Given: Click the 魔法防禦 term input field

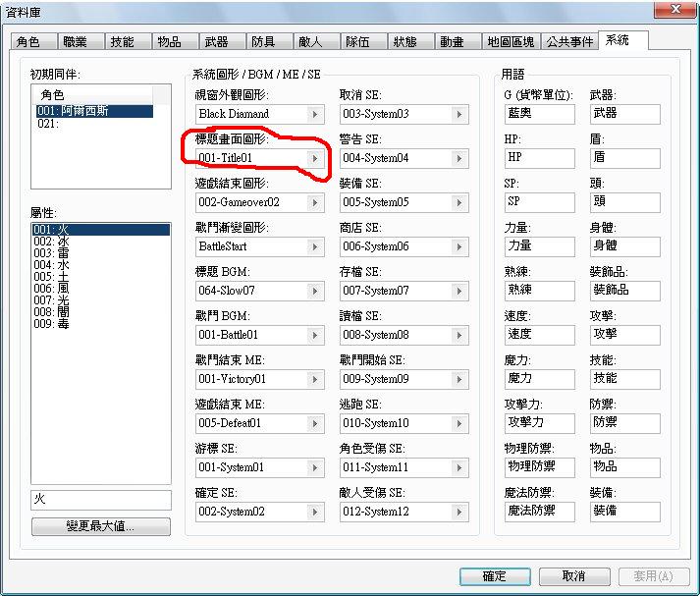Looking at the screenshot, I should (540, 512).
